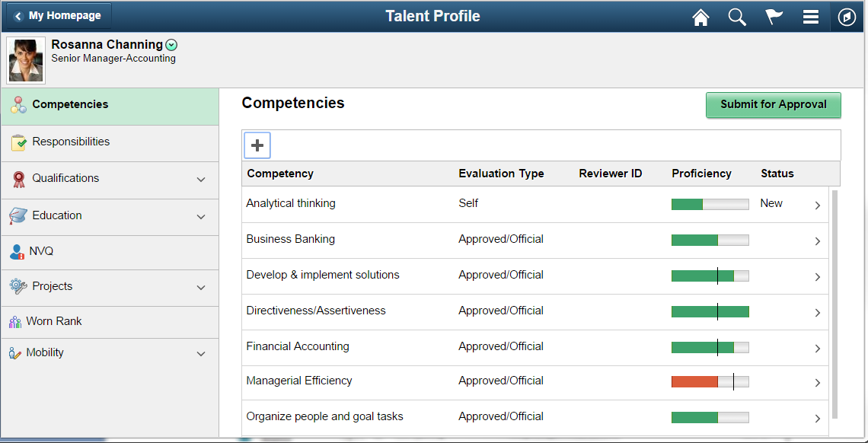868x443 pixels.
Task: Expand the Mobility section chevron
Action: (x=201, y=354)
